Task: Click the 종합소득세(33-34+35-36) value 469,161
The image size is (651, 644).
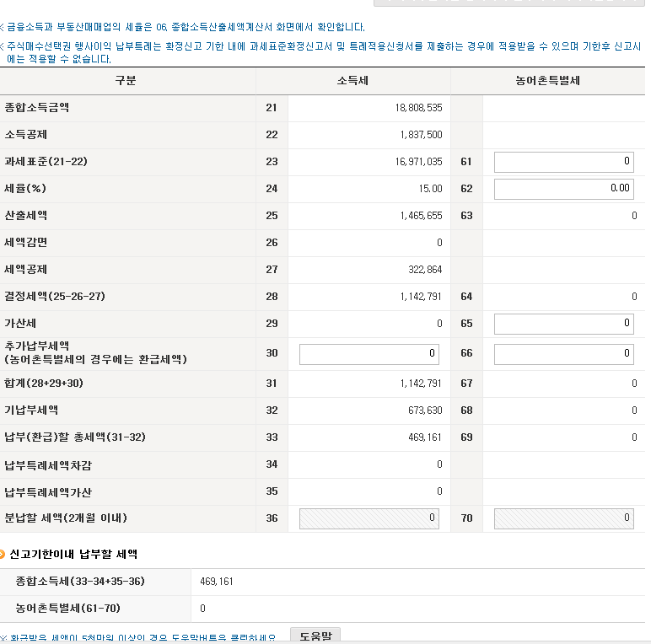Action: coord(217,582)
